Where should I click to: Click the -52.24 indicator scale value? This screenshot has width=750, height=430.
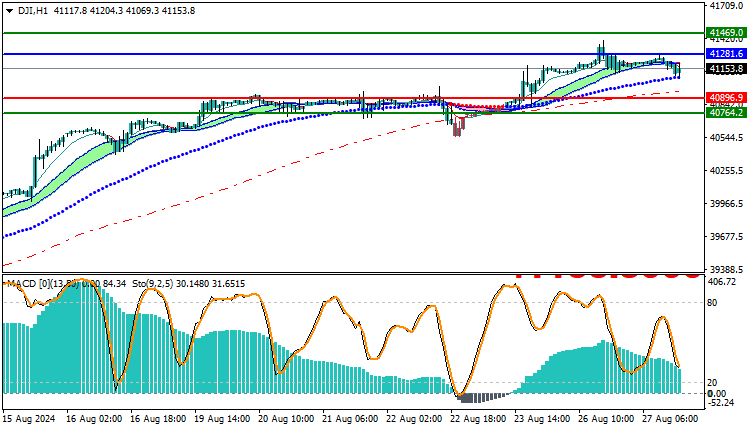tap(720, 403)
